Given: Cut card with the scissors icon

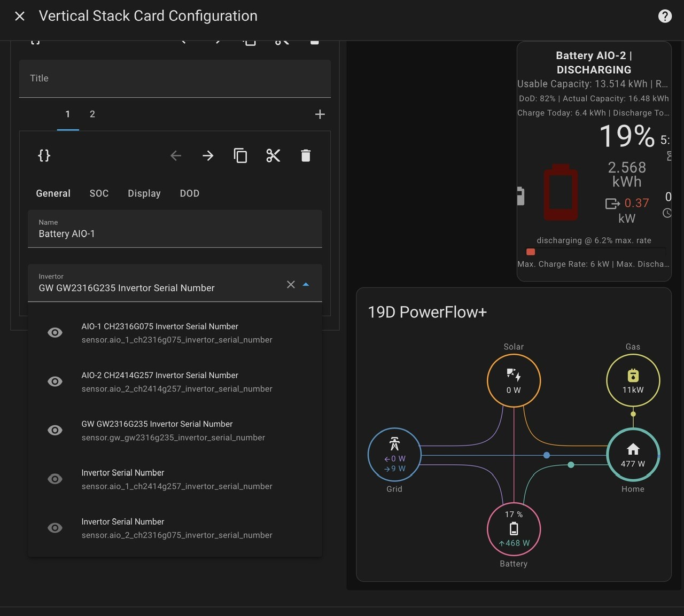Looking at the screenshot, I should tap(273, 155).
